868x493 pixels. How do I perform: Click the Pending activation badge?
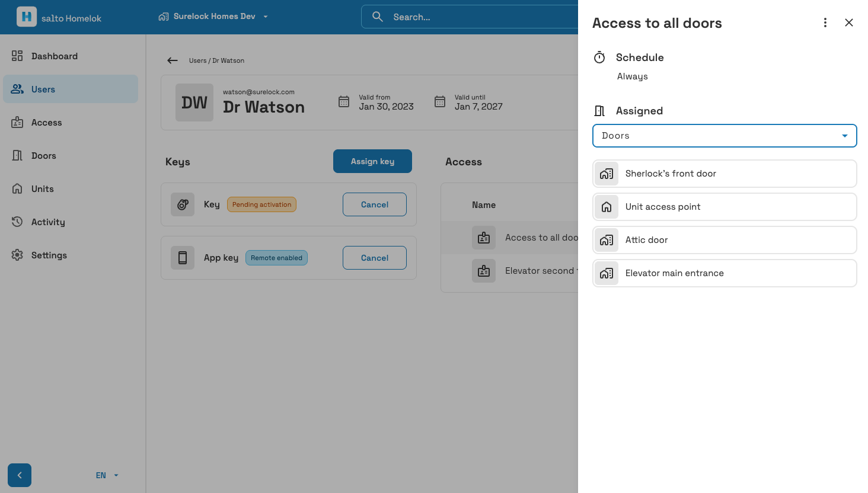(x=261, y=204)
